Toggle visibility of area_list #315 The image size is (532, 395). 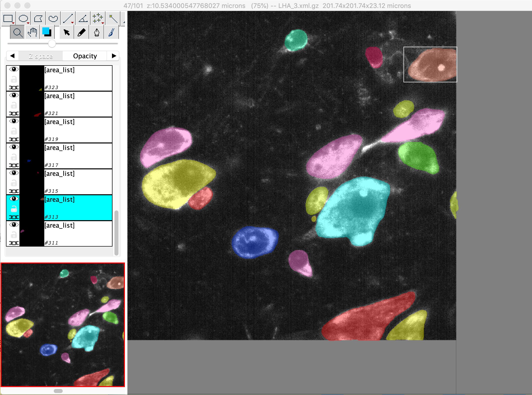14,173
